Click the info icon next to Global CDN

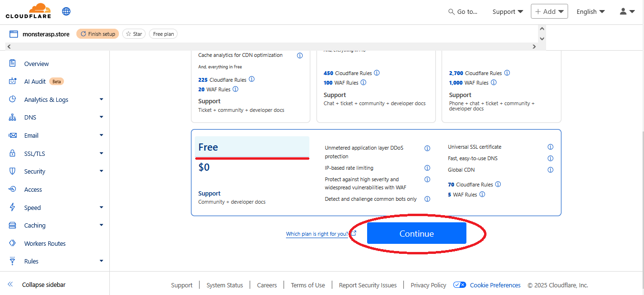[550, 170]
